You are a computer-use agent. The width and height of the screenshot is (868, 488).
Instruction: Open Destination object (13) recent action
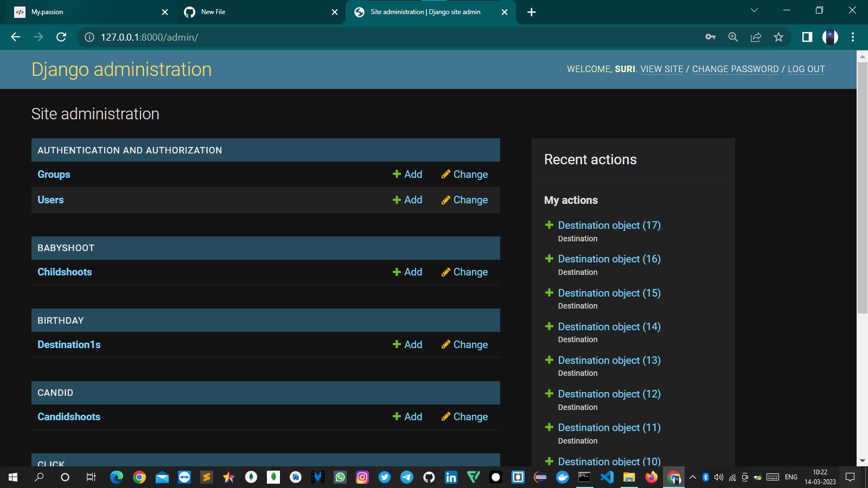coord(609,360)
